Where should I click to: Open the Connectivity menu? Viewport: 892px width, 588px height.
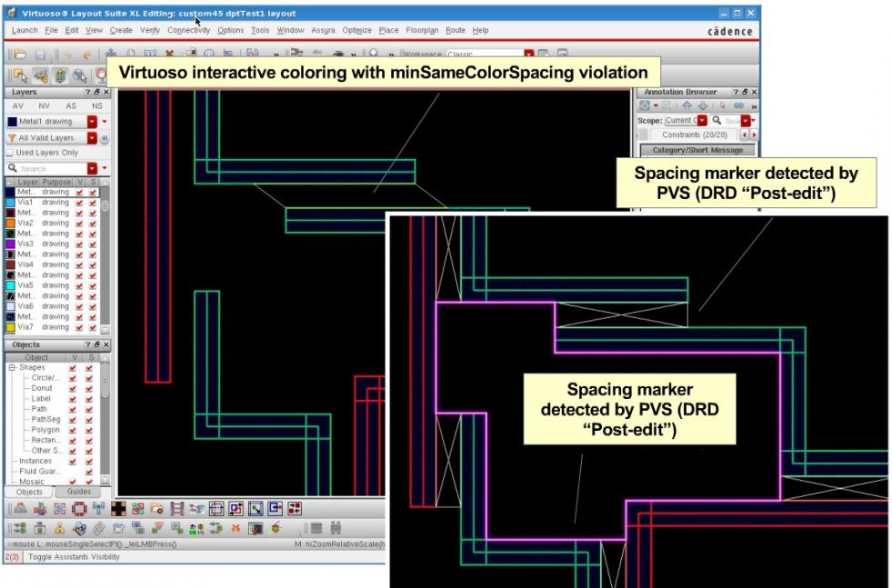pos(188,30)
